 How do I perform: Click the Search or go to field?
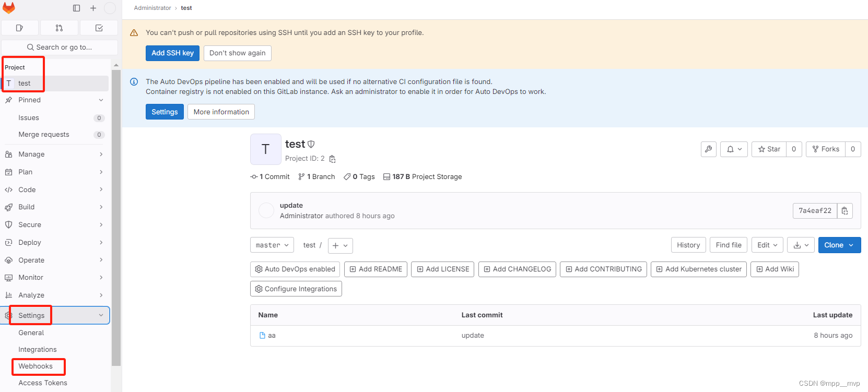(60, 47)
